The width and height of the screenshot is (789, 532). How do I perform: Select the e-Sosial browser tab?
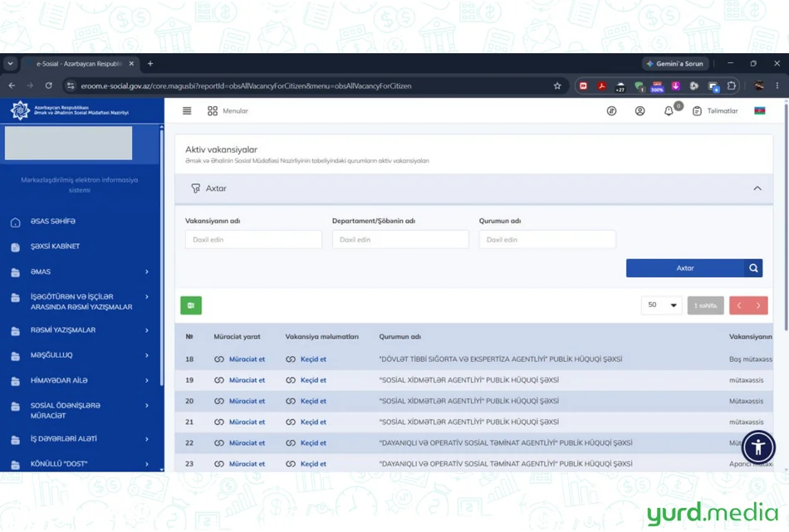[x=80, y=64]
